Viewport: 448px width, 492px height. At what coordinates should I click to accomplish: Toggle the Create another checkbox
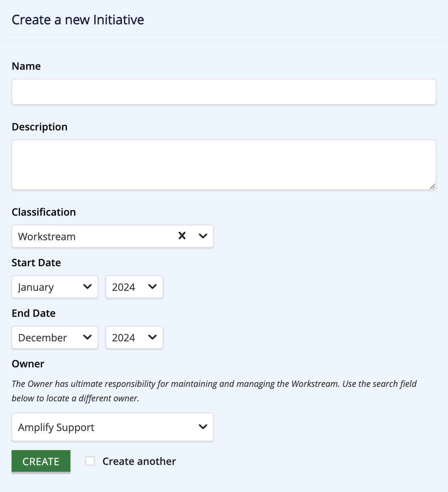click(x=90, y=461)
